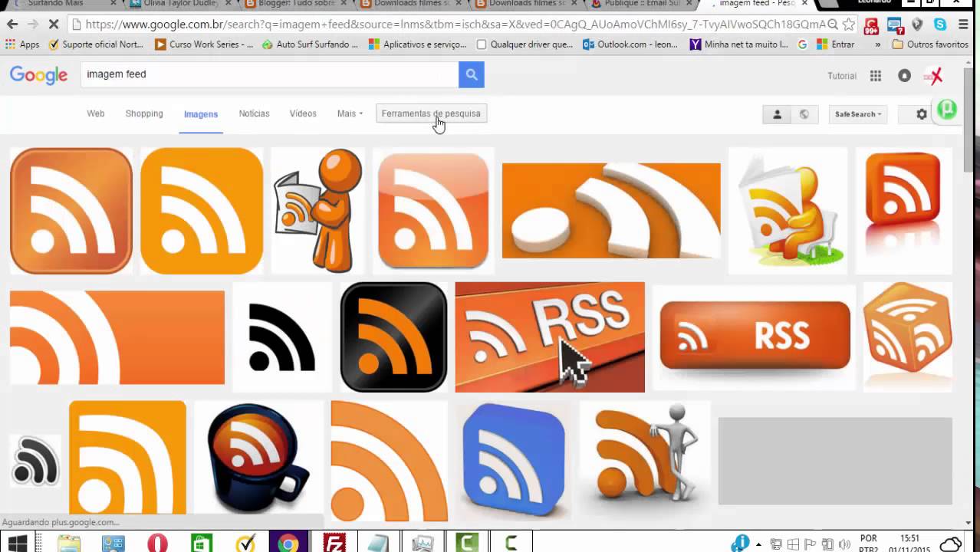Select the Imagens search tab

tap(201, 114)
